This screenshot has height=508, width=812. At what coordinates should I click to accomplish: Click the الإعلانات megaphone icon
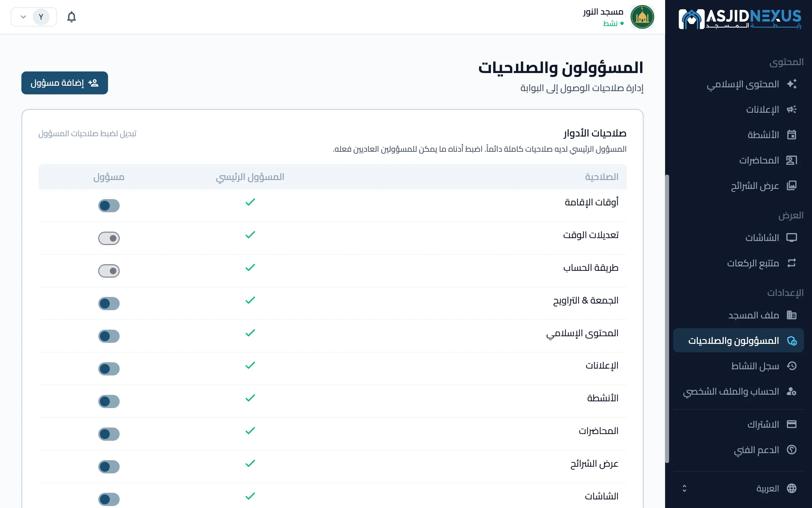coord(791,110)
